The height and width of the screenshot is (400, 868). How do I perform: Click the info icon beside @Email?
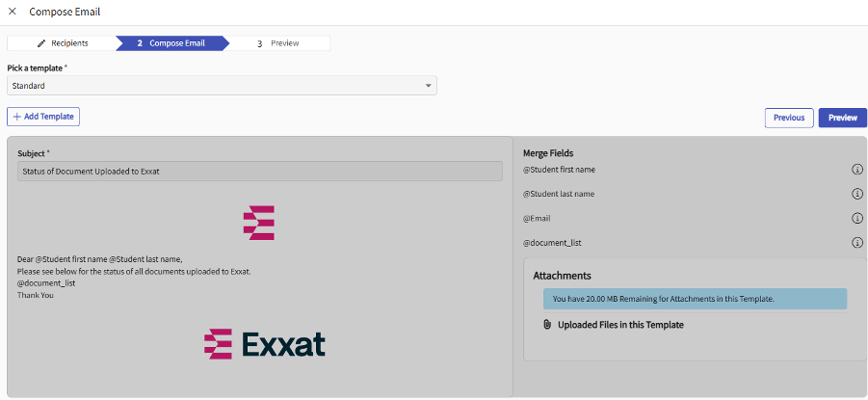tap(856, 219)
